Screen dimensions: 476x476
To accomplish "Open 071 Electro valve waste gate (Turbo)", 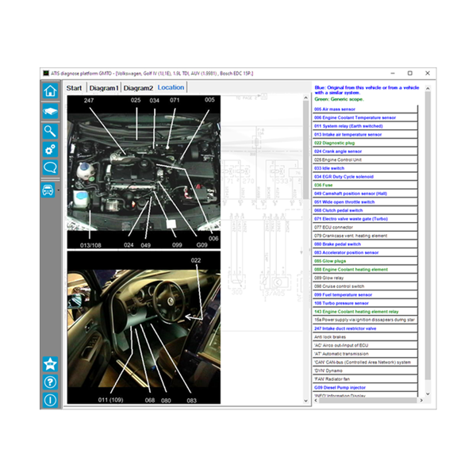I will 365,219.
